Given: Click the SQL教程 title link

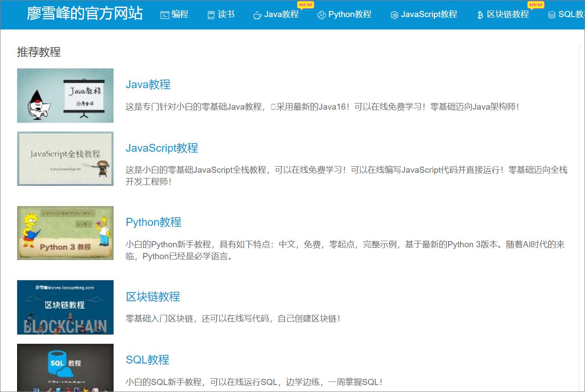Looking at the screenshot, I should [x=147, y=360].
